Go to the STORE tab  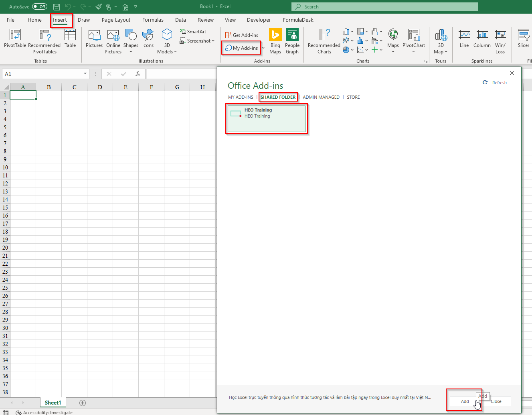(353, 97)
